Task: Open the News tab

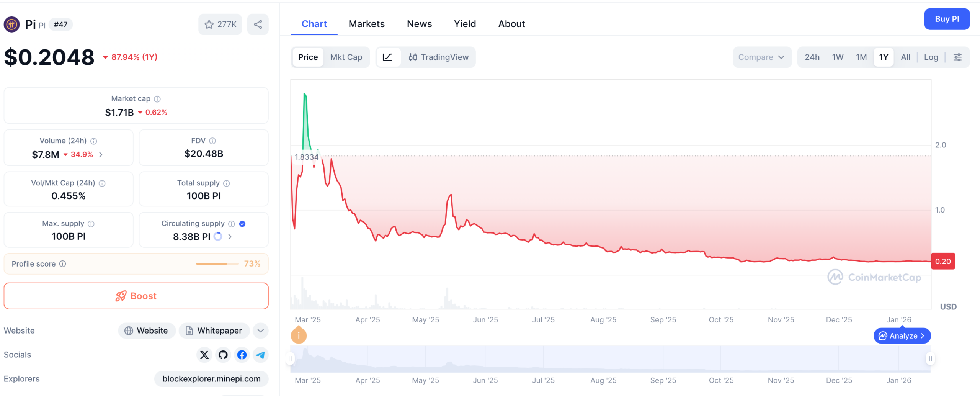Action: (420, 24)
